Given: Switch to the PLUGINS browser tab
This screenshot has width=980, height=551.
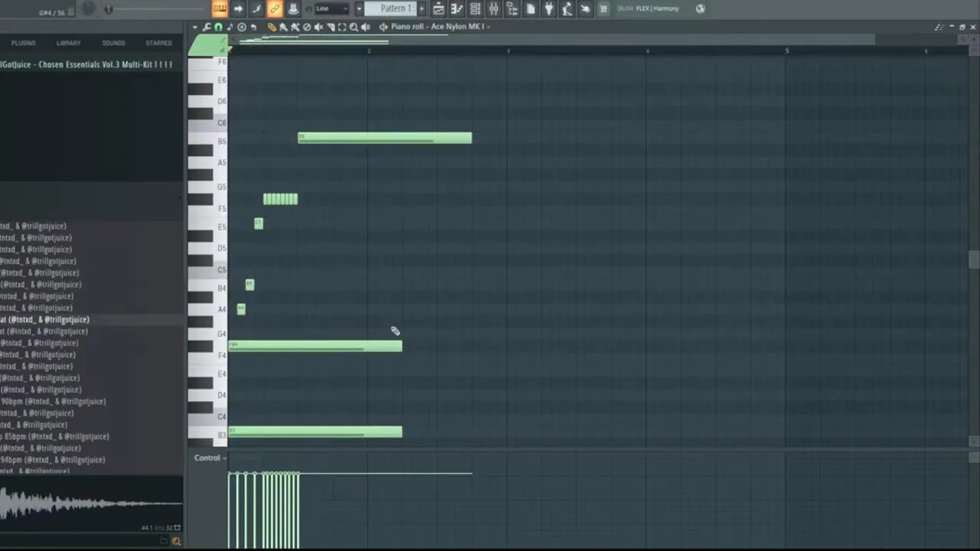Looking at the screenshot, I should click(x=23, y=43).
